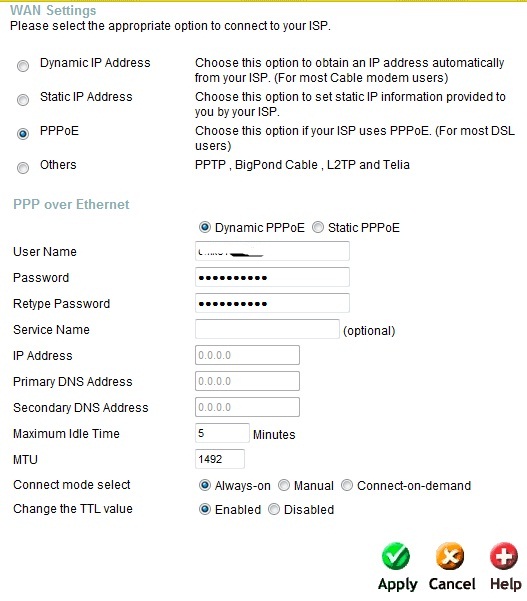Click the orange Cancel X icon
This screenshot has height=601, width=527.
point(450,556)
